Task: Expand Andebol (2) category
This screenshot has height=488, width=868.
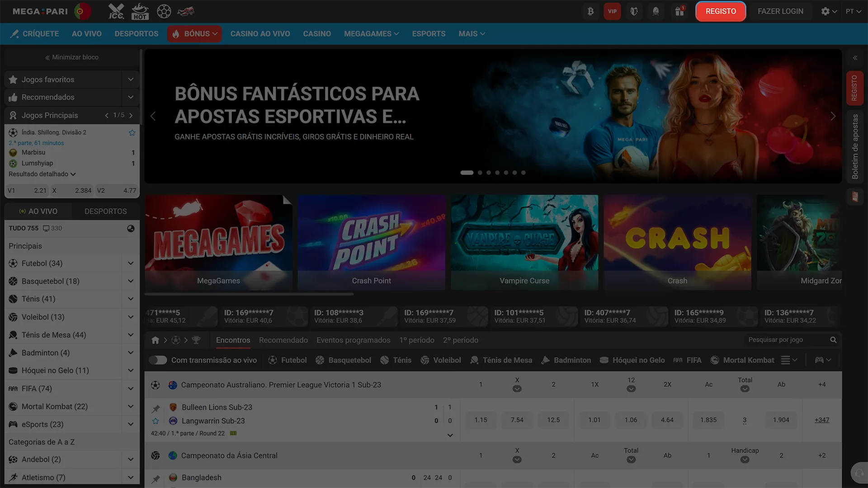Action: 130,460
